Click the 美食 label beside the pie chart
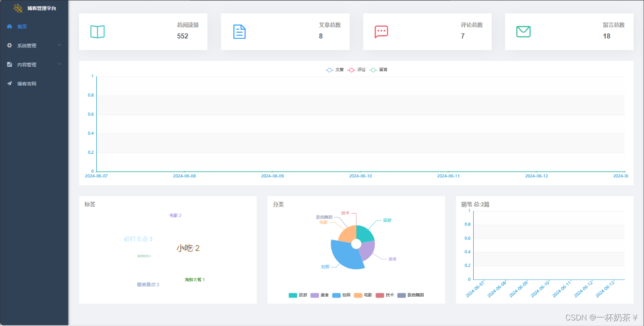 392,259
